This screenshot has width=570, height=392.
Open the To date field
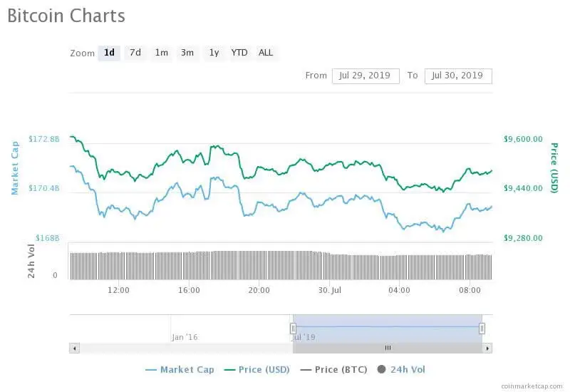coord(458,76)
